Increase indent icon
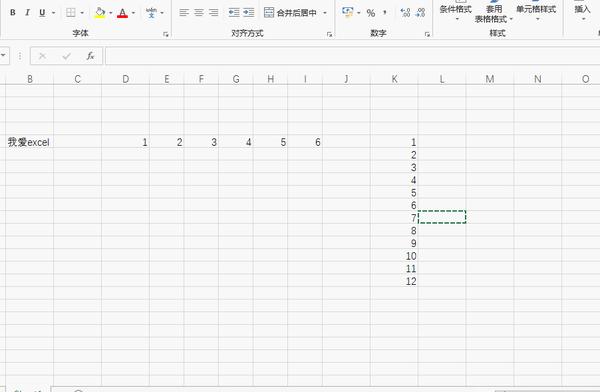600x392 pixels. 249,13
